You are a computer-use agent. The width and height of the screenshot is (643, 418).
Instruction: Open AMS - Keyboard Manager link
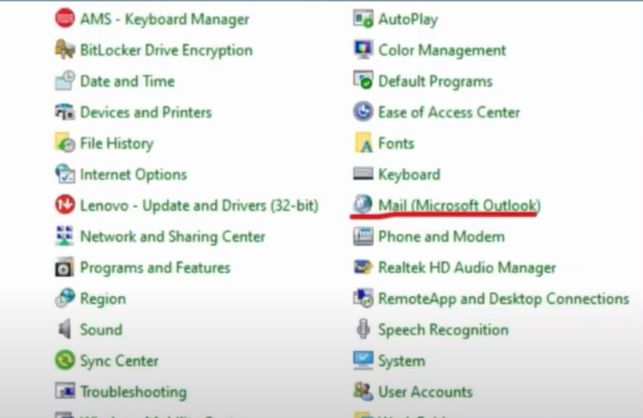pos(164,19)
